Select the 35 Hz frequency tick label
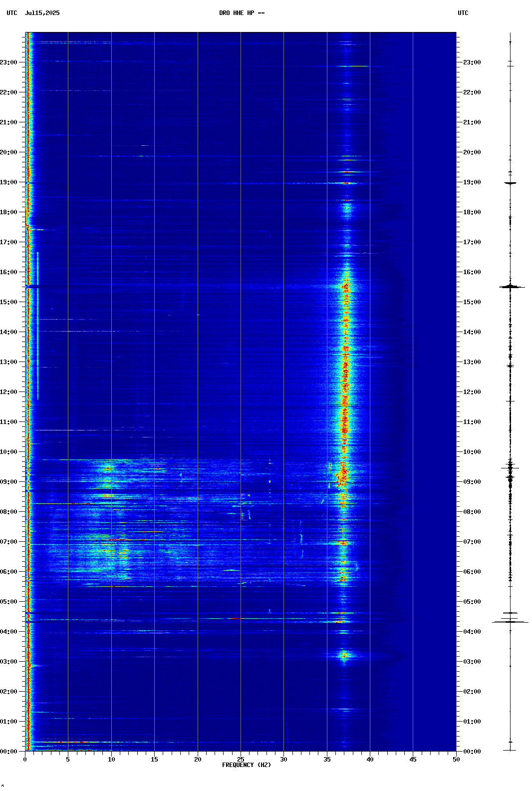The width and height of the screenshot is (532, 791). click(327, 760)
